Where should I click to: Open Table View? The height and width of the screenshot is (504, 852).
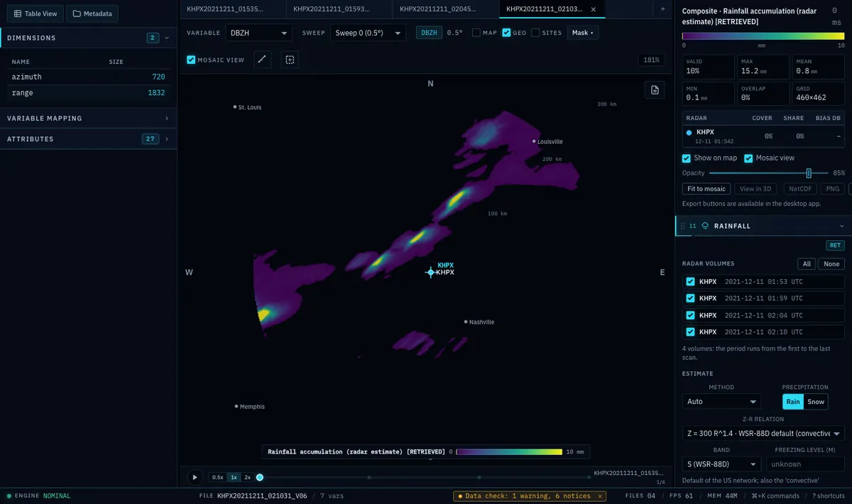coord(35,13)
